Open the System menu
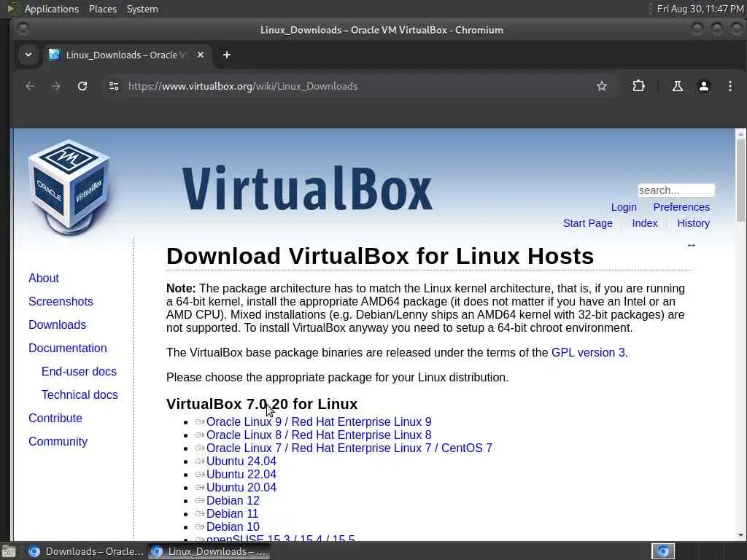This screenshot has height=560, width=747. [142, 9]
